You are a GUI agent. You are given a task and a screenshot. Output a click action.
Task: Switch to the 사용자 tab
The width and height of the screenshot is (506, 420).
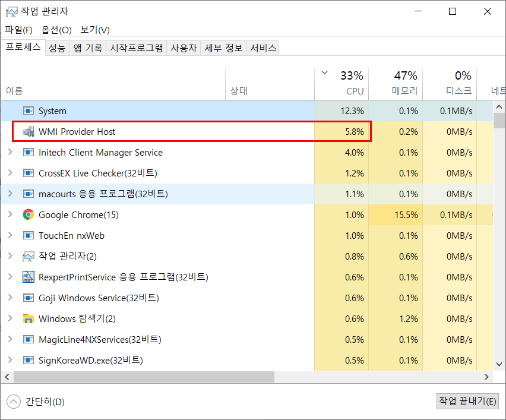[x=184, y=48]
